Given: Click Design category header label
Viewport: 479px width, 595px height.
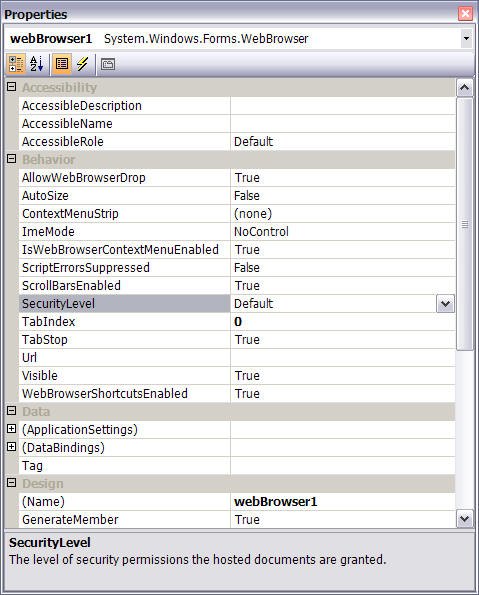Looking at the screenshot, I should [x=43, y=484].
